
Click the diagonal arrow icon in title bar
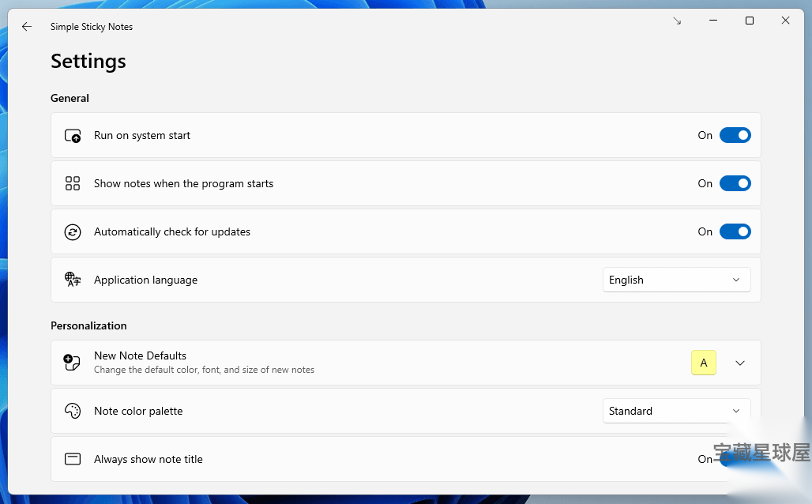(677, 21)
